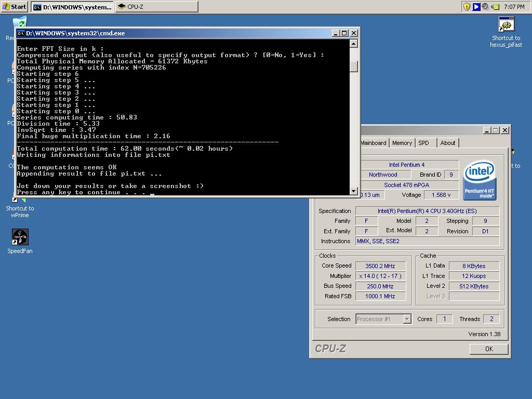This screenshot has height=399, width=532.
Task: Open the volume speaker tray icon
Action: pyautogui.click(x=486, y=6)
